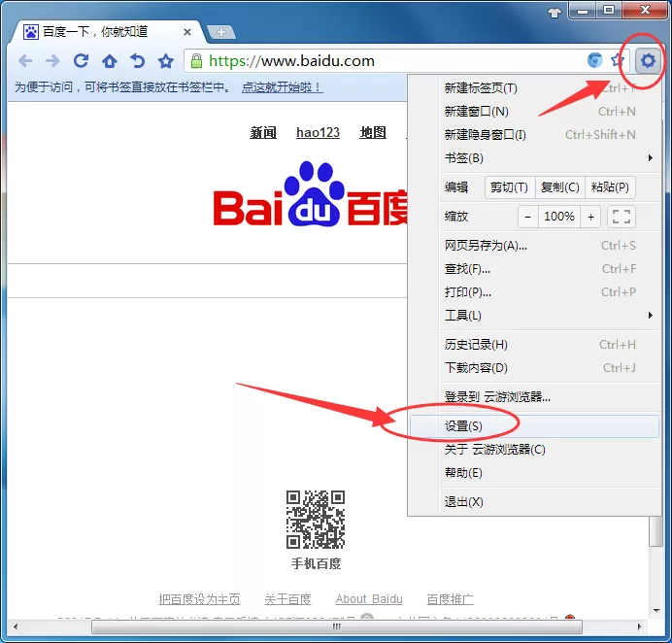Choose 网页另存为(A)... menu item

(x=534, y=246)
